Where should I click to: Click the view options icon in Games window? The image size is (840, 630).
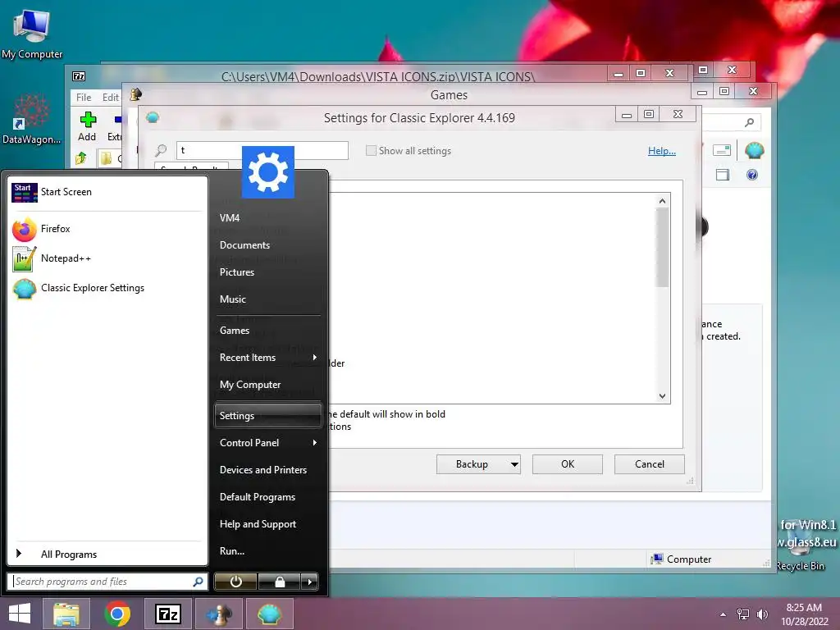click(722, 151)
